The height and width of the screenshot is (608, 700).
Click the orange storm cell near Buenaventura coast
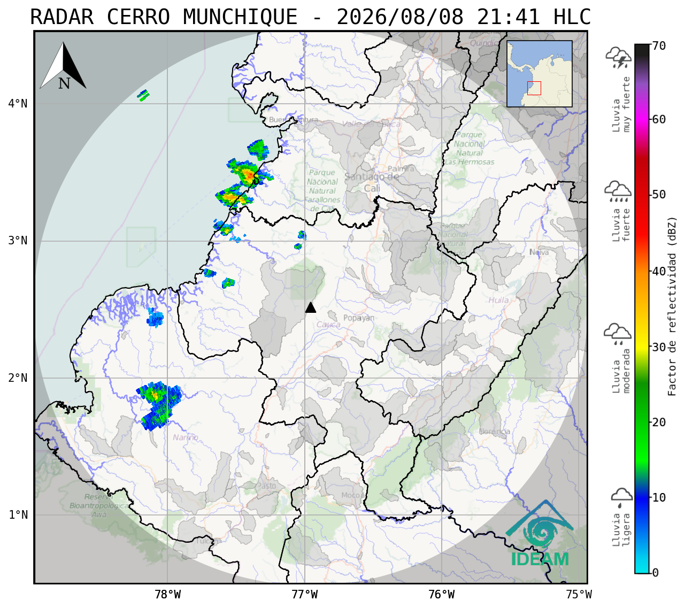click(x=248, y=173)
